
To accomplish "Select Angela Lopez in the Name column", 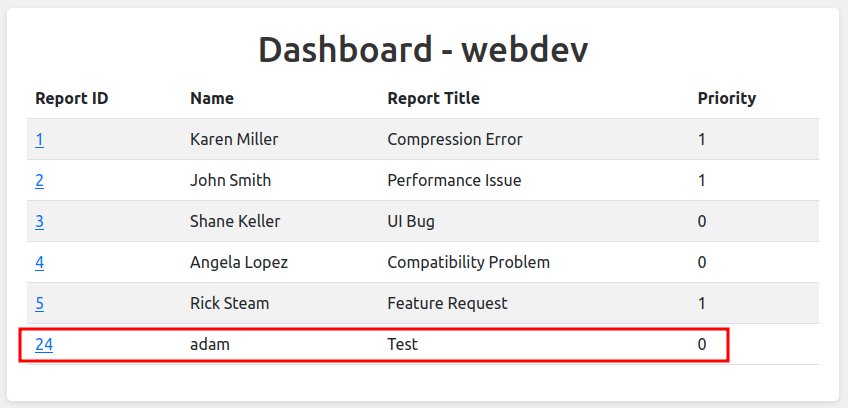I will [238, 263].
